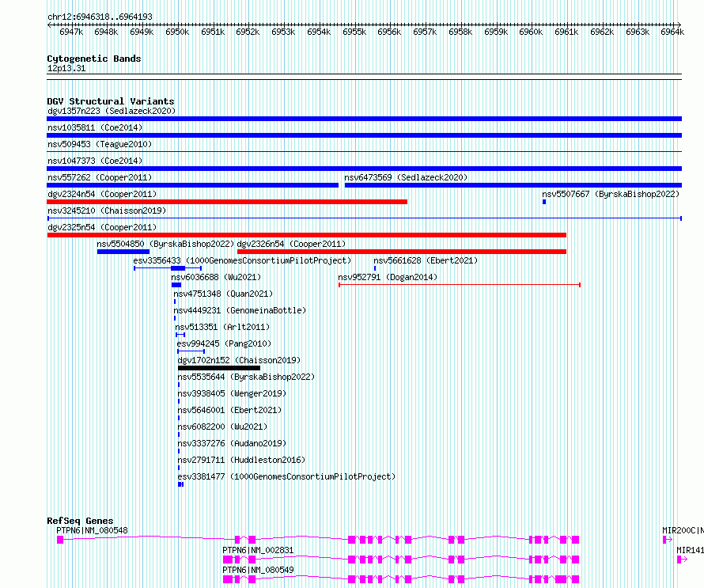Click the 6950k ruler tick label
The width and height of the screenshot is (704, 588).
coord(177,32)
